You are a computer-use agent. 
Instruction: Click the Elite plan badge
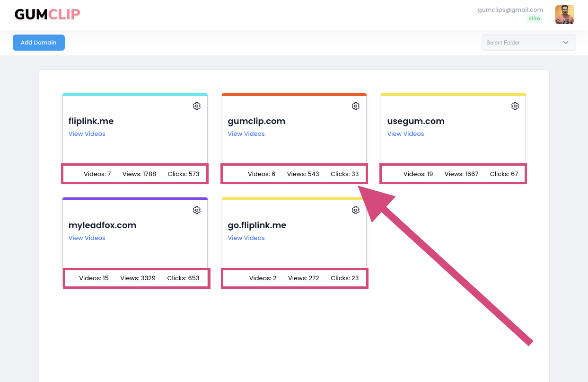(535, 19)
